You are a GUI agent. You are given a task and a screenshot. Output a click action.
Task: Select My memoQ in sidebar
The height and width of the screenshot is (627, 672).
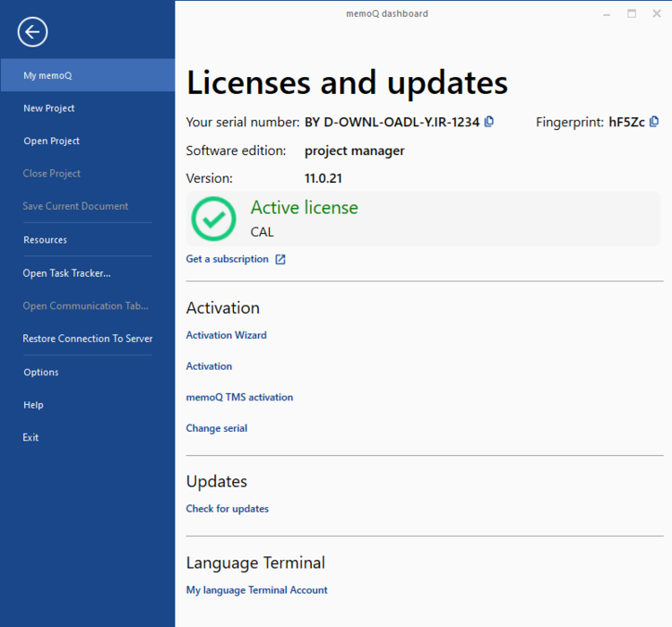tap(47, 75)
